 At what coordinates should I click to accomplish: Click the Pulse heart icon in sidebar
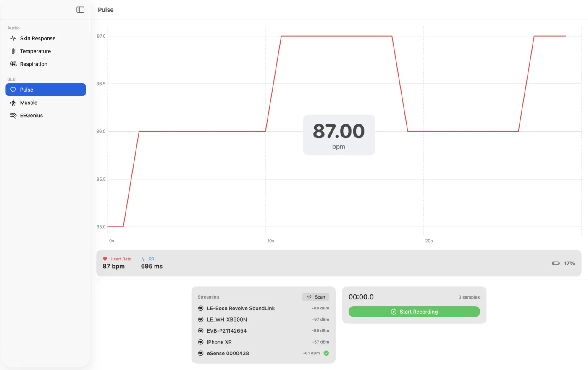(13, 90)
